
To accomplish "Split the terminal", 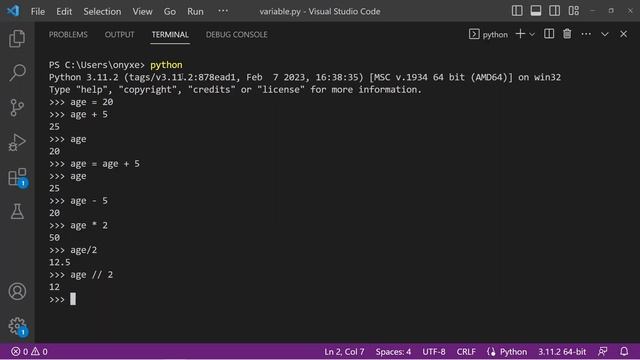I will (x=549, y=34).
